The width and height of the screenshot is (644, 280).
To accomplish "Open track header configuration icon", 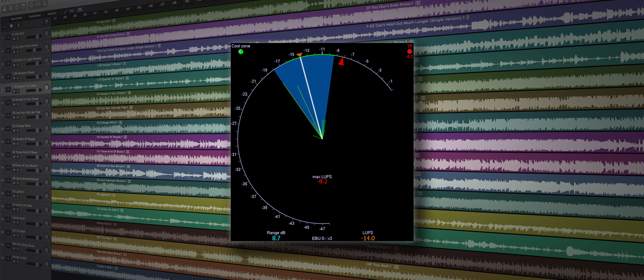I will (x=46, y=22).
